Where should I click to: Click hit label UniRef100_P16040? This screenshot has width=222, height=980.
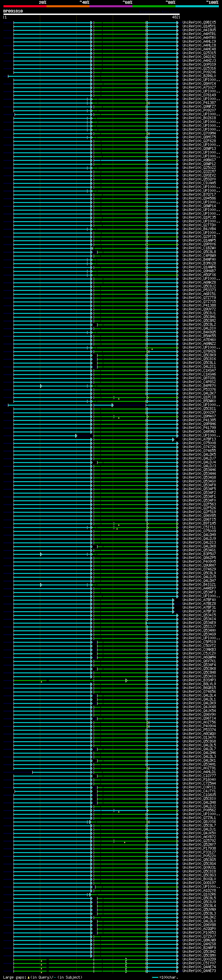point(199,779)
